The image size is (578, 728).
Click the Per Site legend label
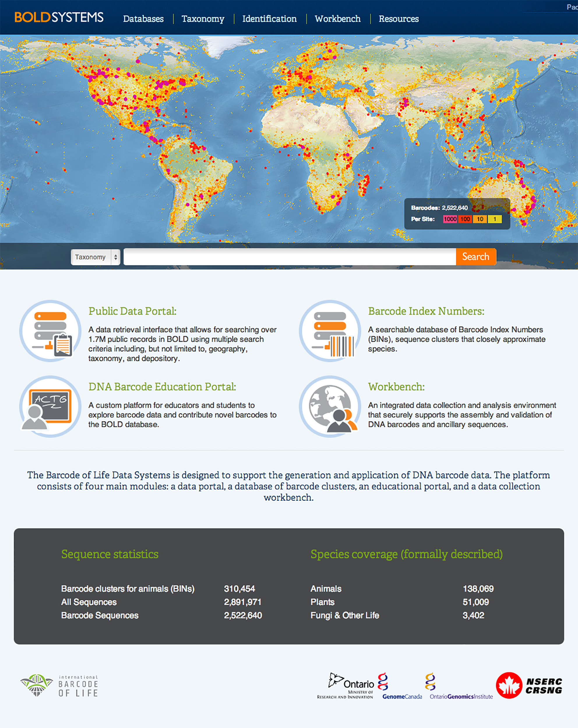[423, 219]
